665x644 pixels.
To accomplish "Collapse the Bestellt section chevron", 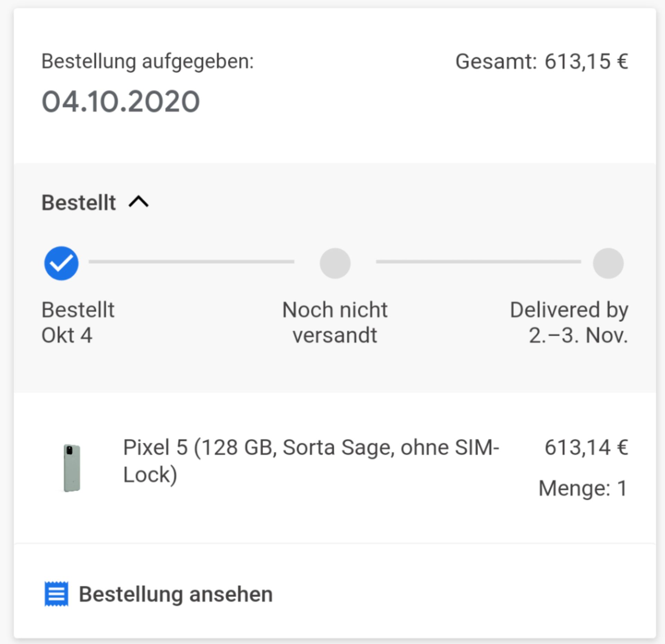I will pyautogui.click(x=139, y=202).
